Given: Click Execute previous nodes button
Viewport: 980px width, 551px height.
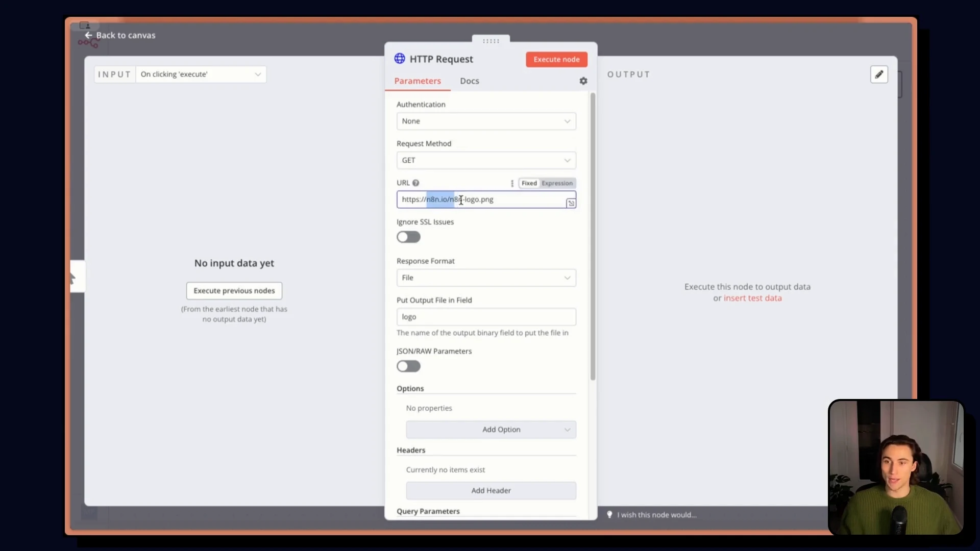Looking at the screenshot, I should (x=234, y=291).
